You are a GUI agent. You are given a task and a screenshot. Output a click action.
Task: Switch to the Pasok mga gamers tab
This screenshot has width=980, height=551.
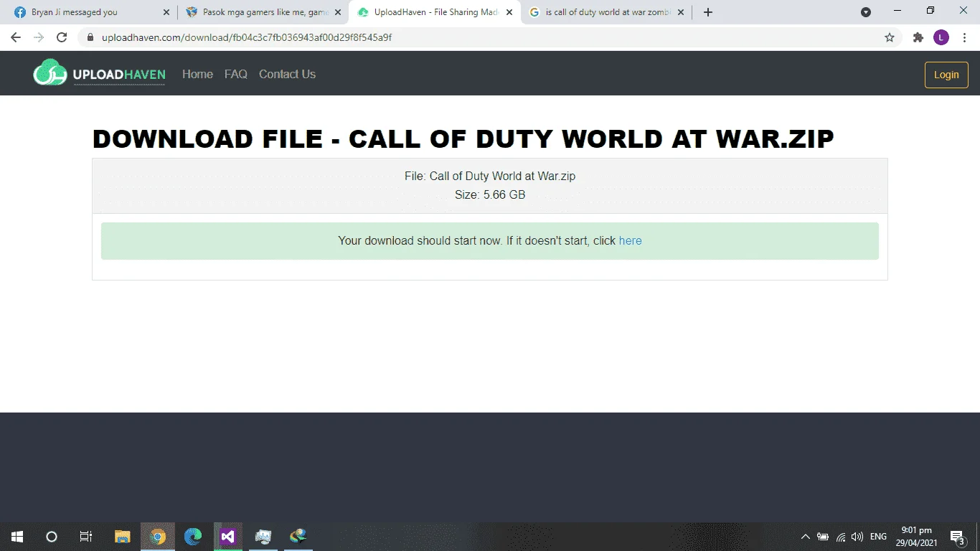click(263, 12)
